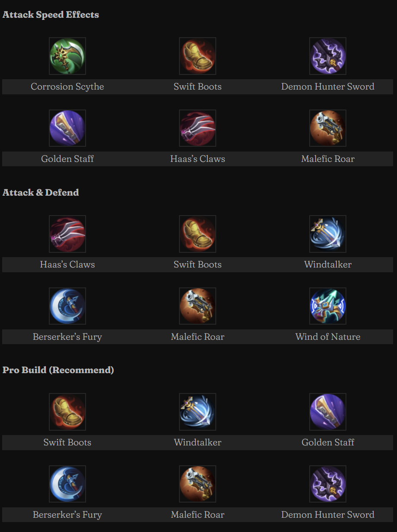The width and height of the screenshot is (397, 532).
Task: Click the Pro Build (Recommend) heading
Action: click(58, 370)
